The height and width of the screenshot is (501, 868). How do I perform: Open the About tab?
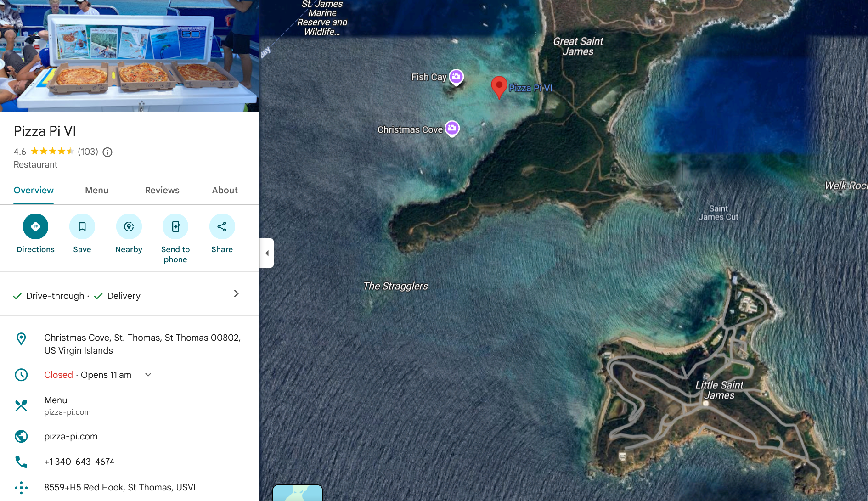(225, 190)
